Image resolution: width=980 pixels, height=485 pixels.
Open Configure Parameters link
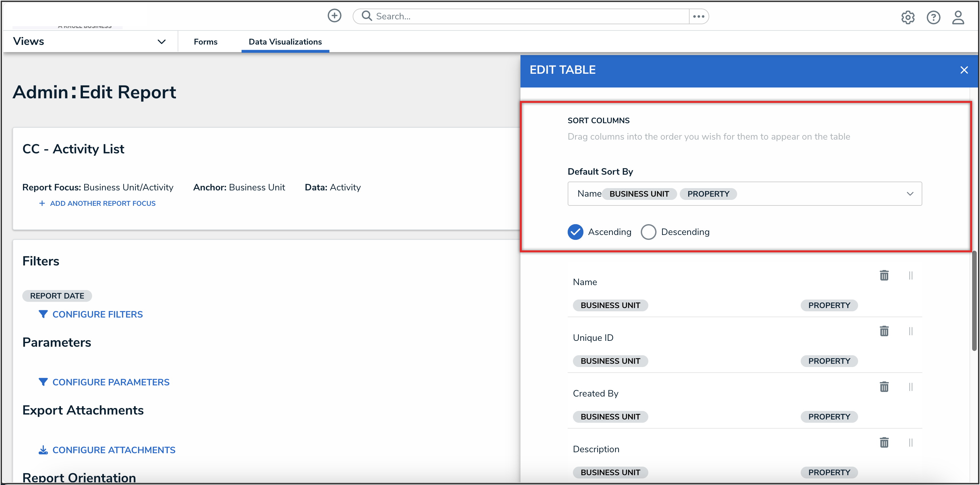click(x=110, y=382)
